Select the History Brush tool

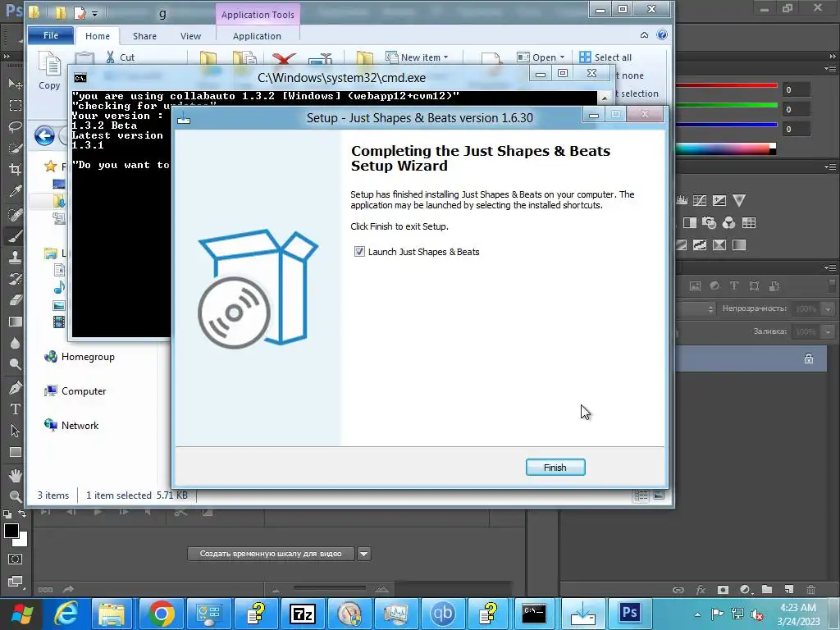tap(15, 278)
